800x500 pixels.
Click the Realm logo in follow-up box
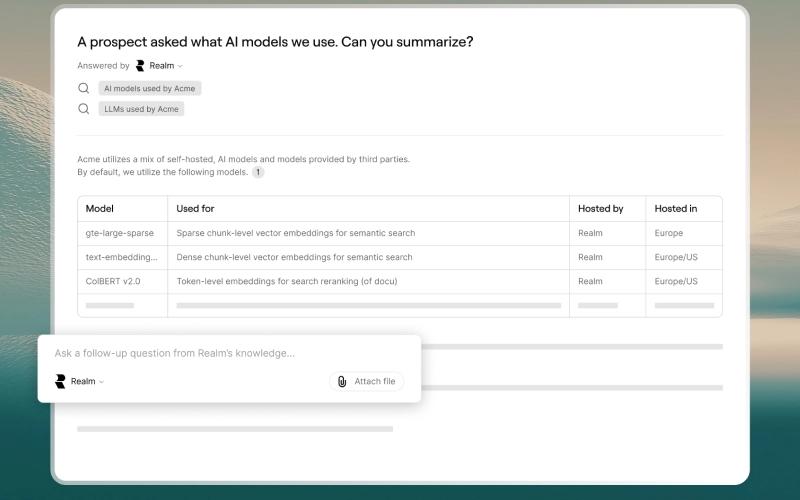point(60,381)
